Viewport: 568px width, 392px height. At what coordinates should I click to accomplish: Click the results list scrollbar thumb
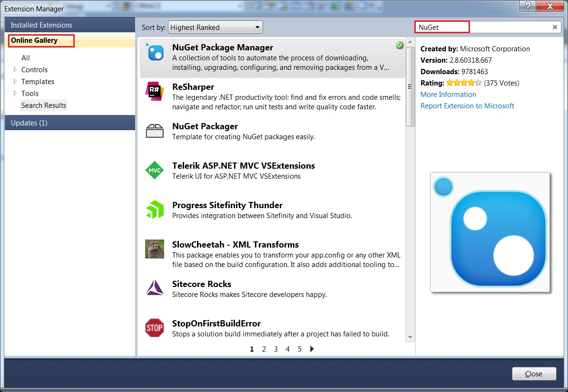[x=410, y=86]
